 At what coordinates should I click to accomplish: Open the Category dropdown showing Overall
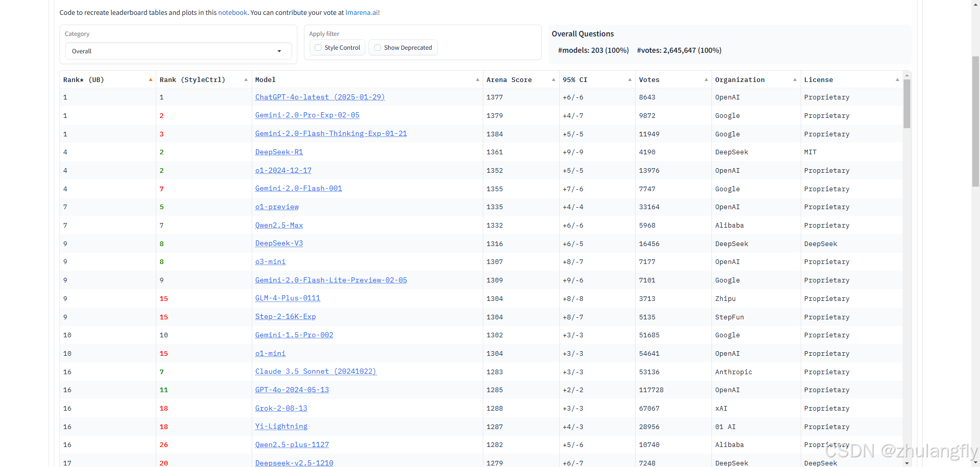click(178, 51)
